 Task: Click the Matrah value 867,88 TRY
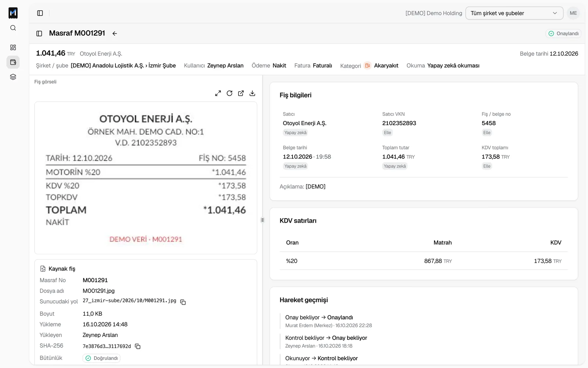[x=438, y=261]
